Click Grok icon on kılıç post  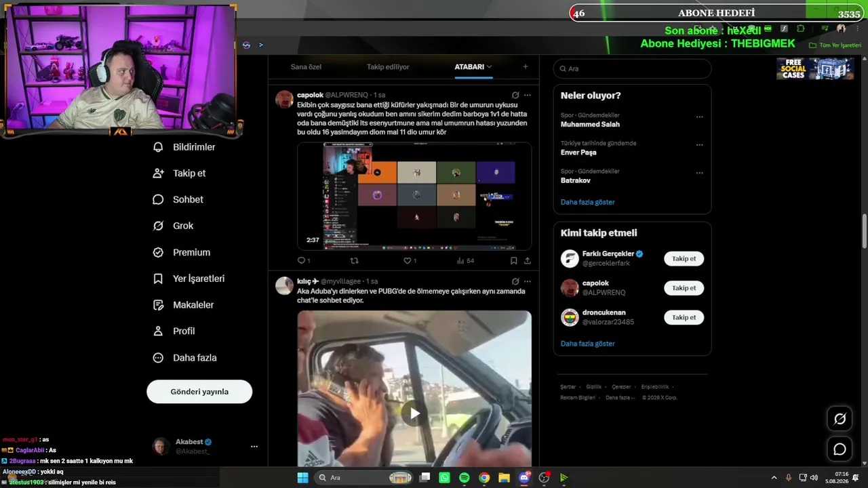pyautogui.click(x=515, y=281)
